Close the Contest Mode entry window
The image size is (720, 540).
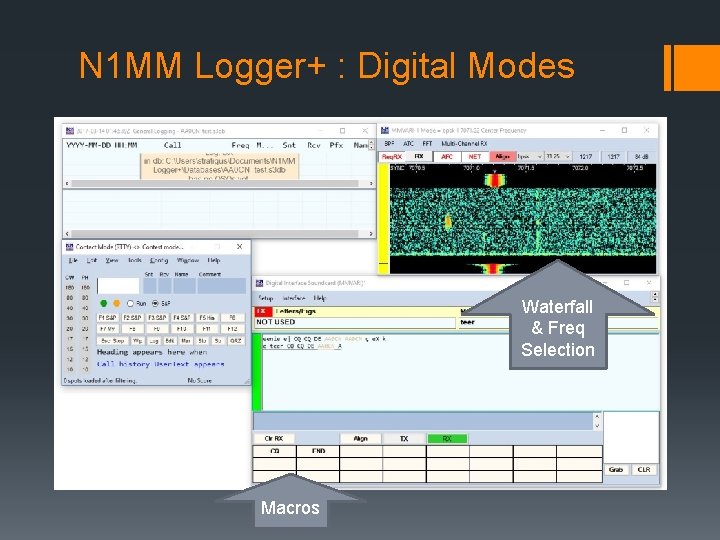point(239,247)
